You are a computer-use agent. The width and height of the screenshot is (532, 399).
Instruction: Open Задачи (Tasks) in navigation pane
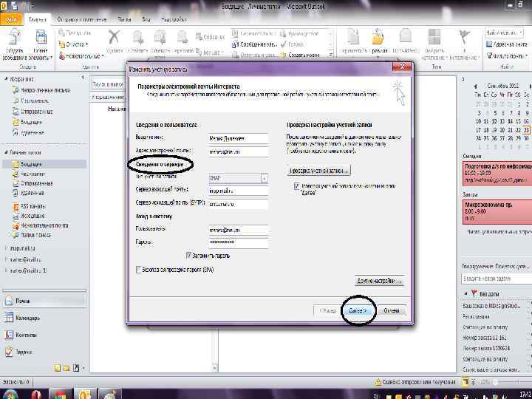44,352
